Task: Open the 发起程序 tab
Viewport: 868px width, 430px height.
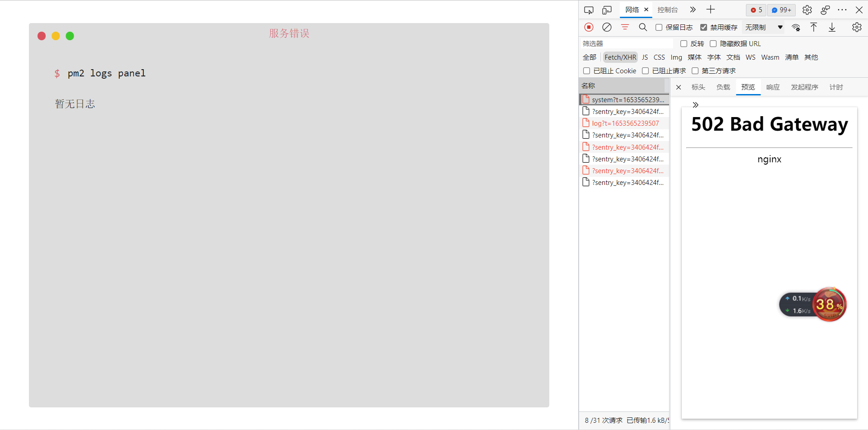Action: [x=804, y=87]
